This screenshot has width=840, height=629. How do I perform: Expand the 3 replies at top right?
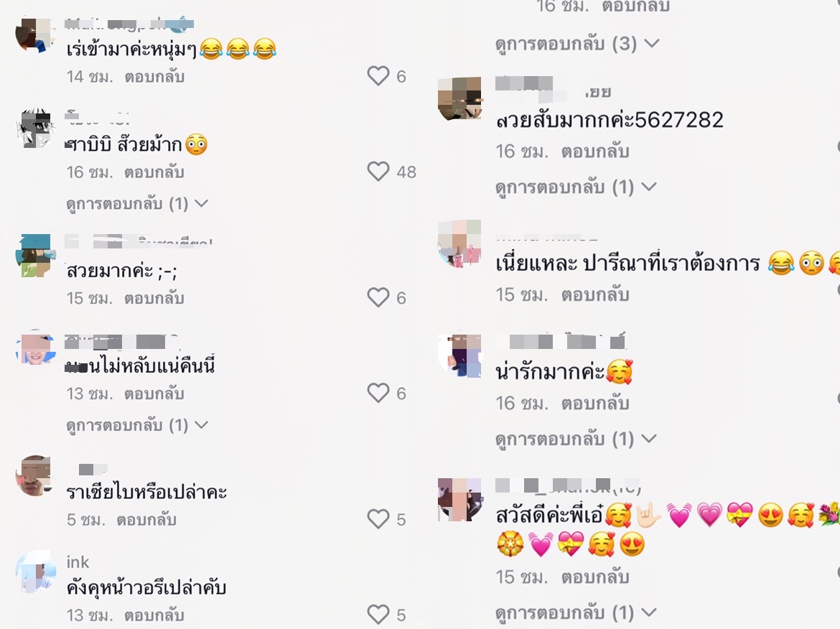coord(577,43)
